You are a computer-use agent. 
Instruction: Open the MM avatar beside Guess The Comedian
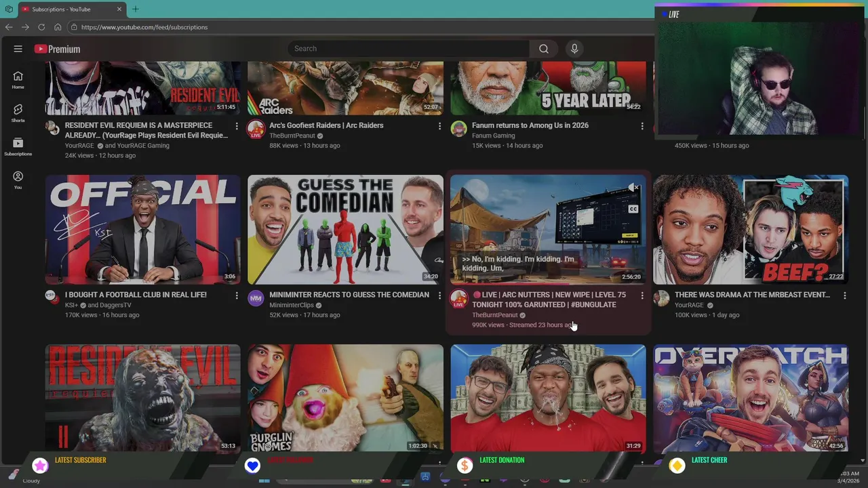256,298
